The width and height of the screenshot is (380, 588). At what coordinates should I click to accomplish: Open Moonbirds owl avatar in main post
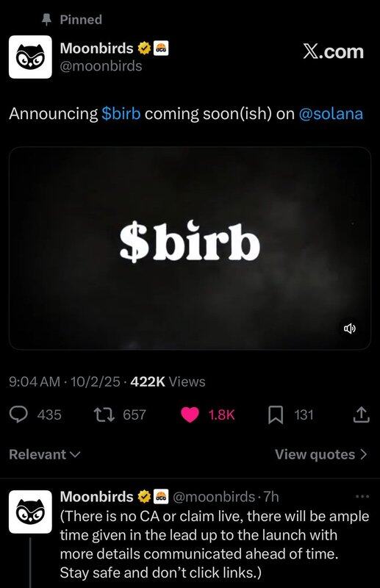[x=30, y=57]
